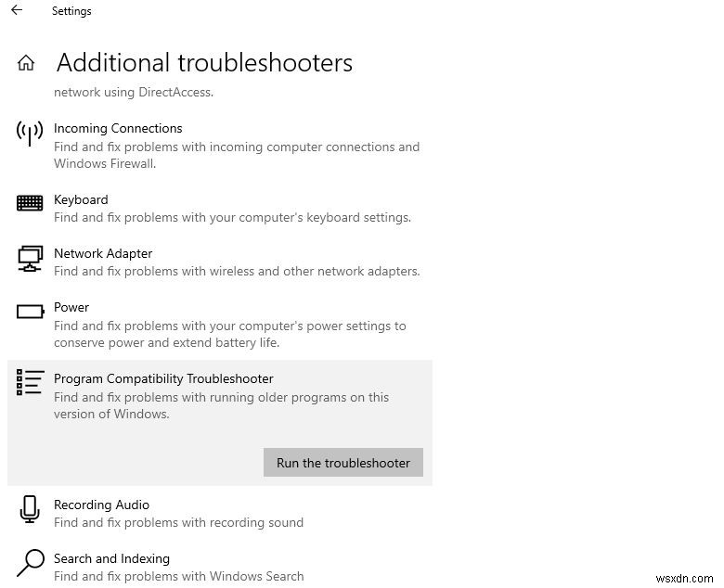Click the back arrow in Settings
The height and width of the screenshot is (588, 724).
tap(17, 11)
